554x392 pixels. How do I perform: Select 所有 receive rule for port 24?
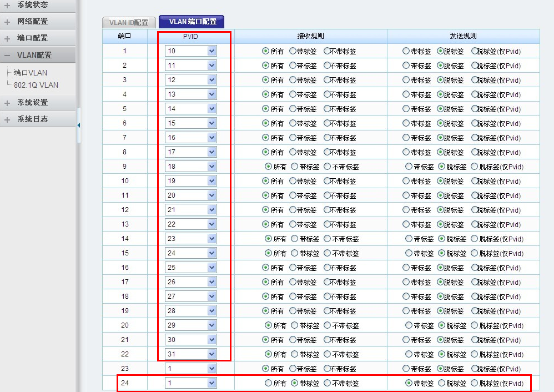(269, 383)
